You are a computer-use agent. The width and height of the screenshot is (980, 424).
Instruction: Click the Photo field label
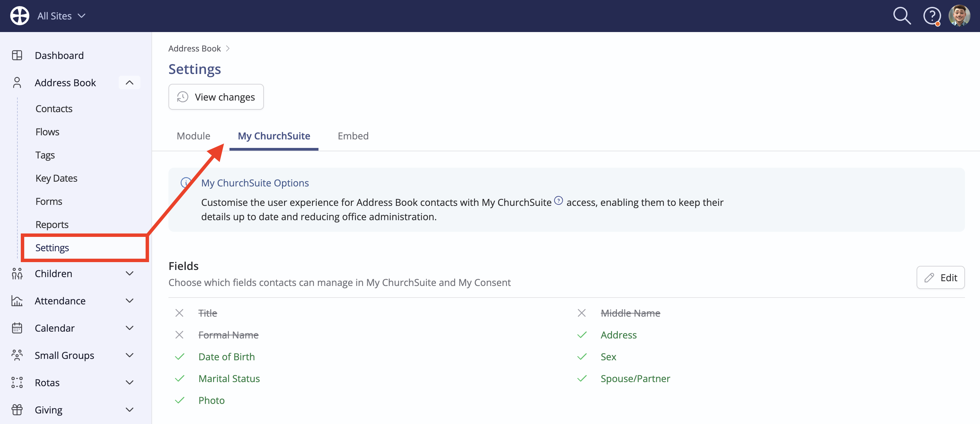[211, 400]
